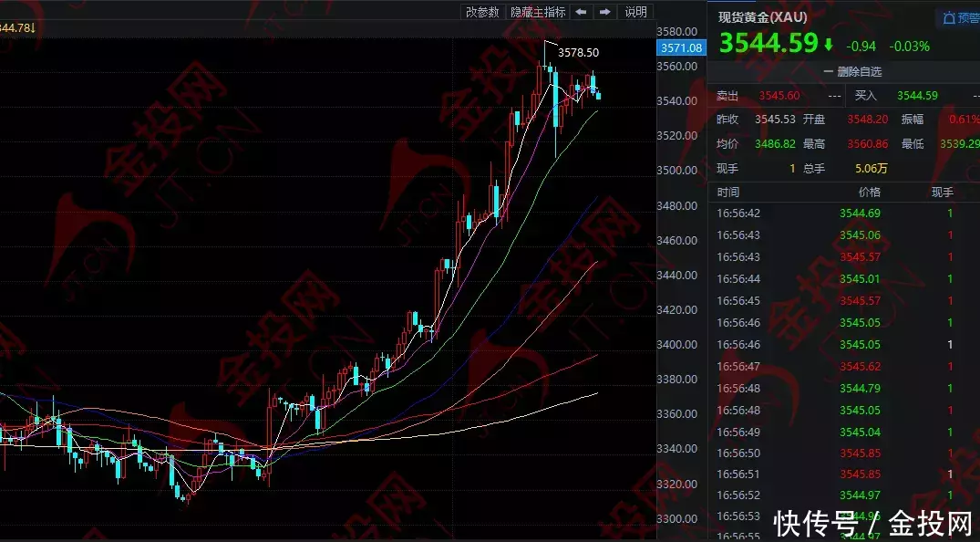Open the 说明 help description
Screen dimensions: 980x542
635,12
